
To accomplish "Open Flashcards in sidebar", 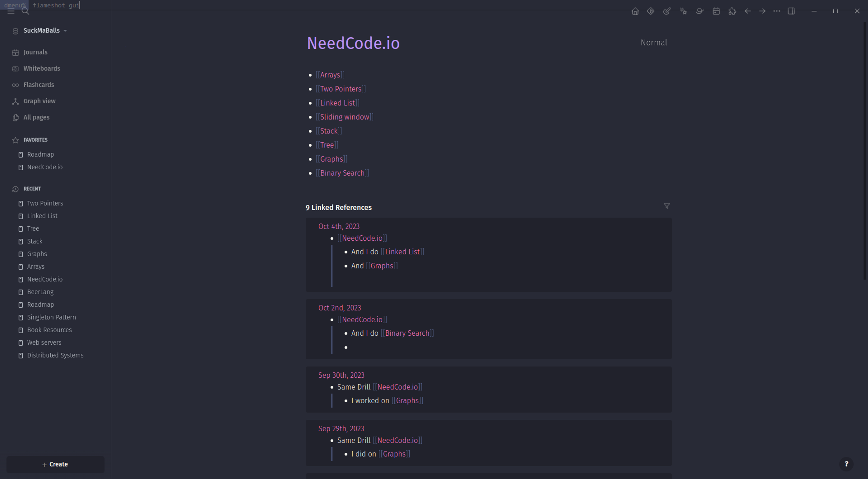I will tap(38, 85).
